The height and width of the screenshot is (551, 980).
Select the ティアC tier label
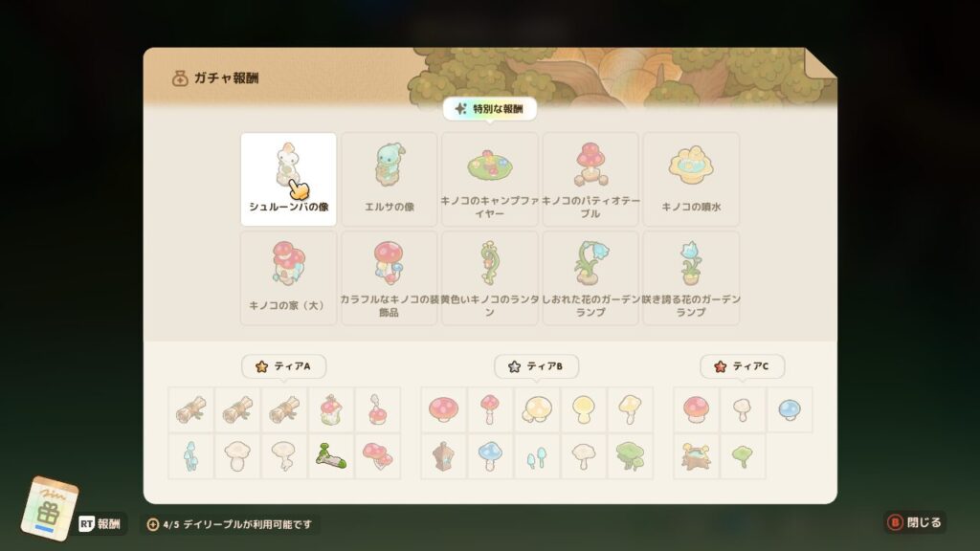click(x=742, y=366)
